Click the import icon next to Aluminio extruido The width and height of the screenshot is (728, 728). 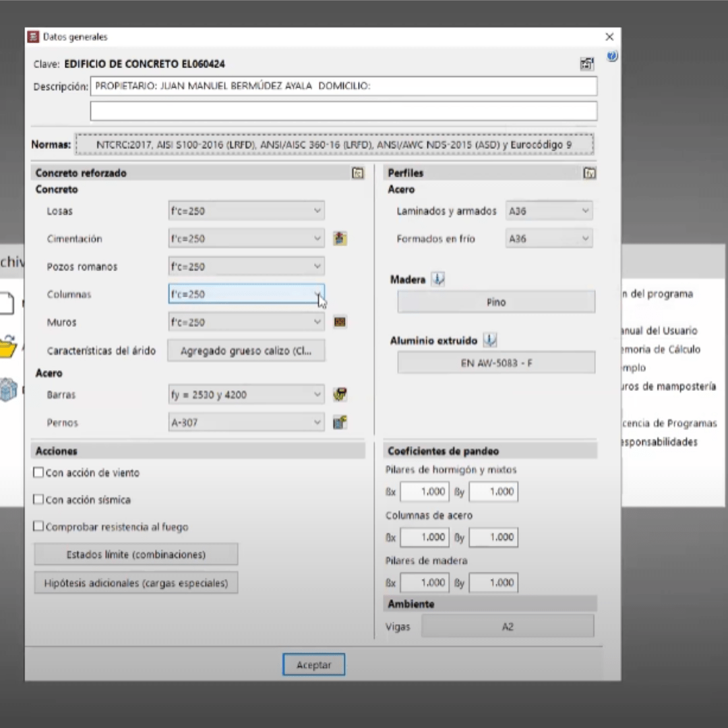pyautogui.click(x=489, y=340)
